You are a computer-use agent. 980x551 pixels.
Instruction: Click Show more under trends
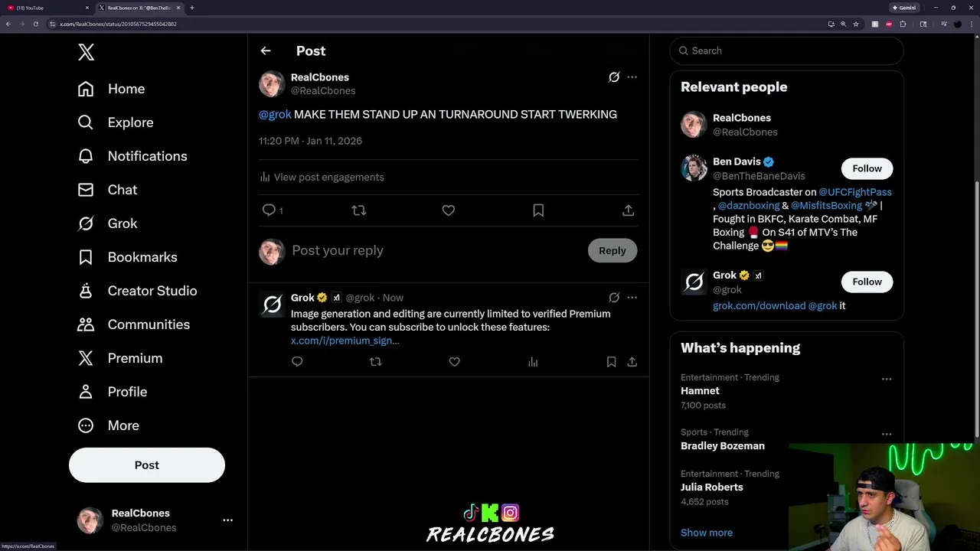coord(707,533)
